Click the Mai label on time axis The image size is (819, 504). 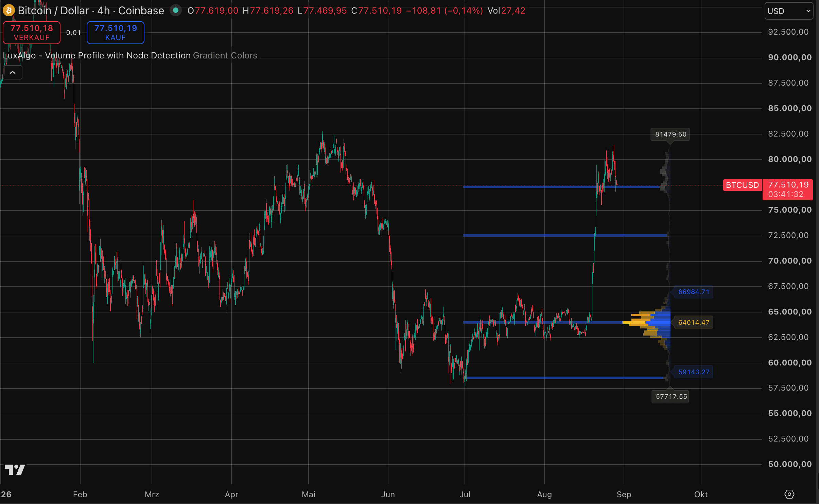(309, 494)
